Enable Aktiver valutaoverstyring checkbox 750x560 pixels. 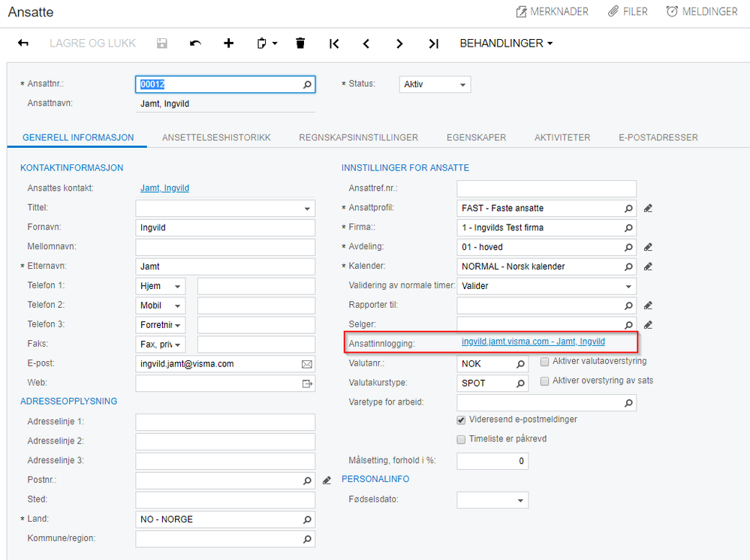(544, 362)
